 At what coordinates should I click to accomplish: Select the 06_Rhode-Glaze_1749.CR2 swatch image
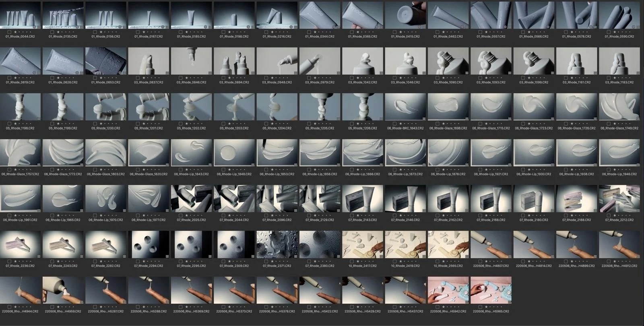pyautogui.click(x=619, y=107)
